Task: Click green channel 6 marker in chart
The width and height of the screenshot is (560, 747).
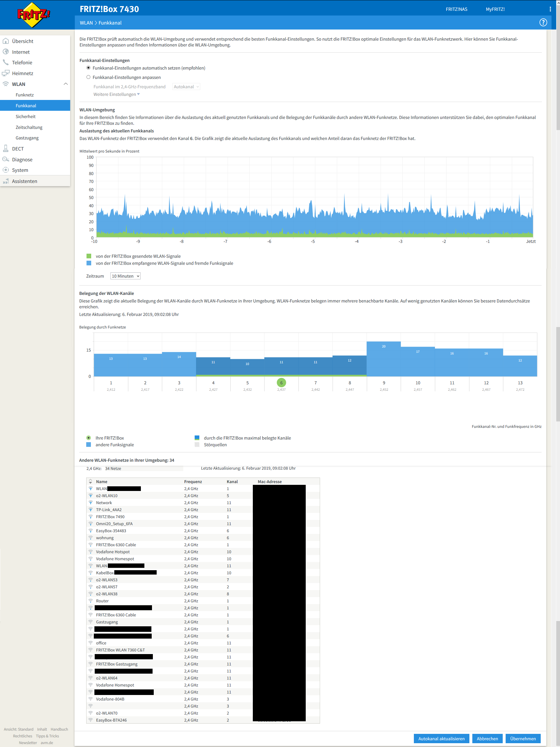Action: coord(281,383)
